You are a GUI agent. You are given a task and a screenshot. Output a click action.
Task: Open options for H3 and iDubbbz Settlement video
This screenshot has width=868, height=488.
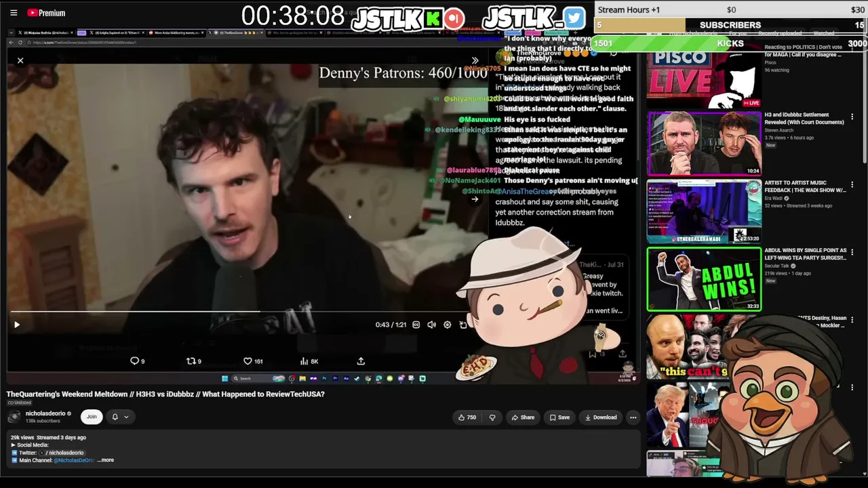(852, 117)
